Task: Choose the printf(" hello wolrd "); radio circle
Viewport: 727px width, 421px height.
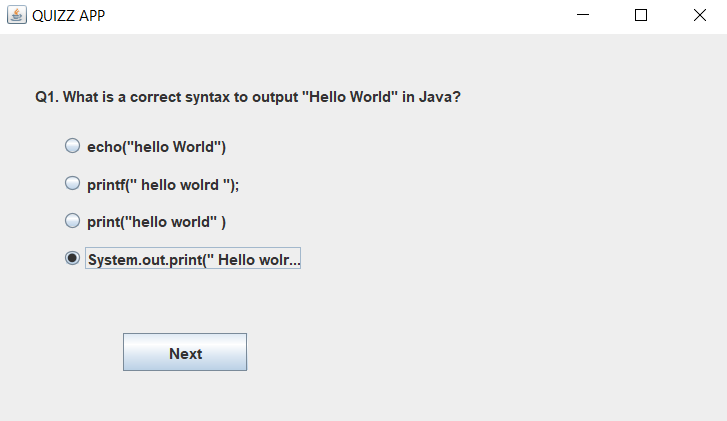Action: click(x=72, y=183)
